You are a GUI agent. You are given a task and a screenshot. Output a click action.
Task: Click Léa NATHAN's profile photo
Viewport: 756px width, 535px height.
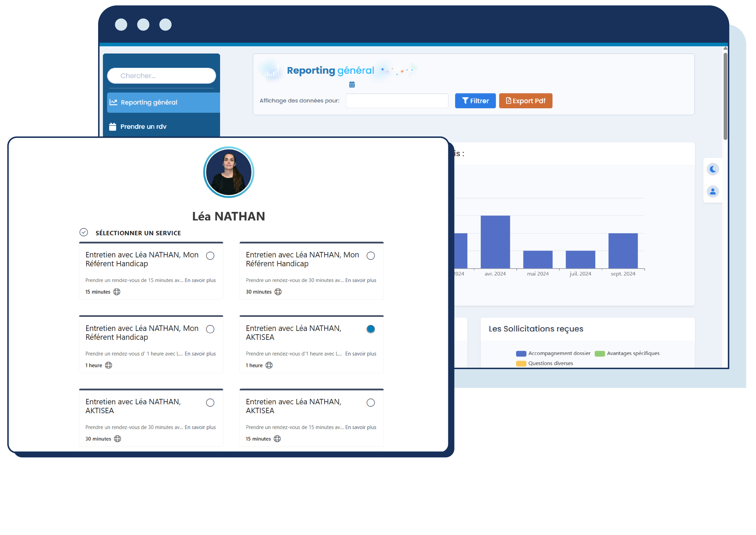[x=228, y=172]
